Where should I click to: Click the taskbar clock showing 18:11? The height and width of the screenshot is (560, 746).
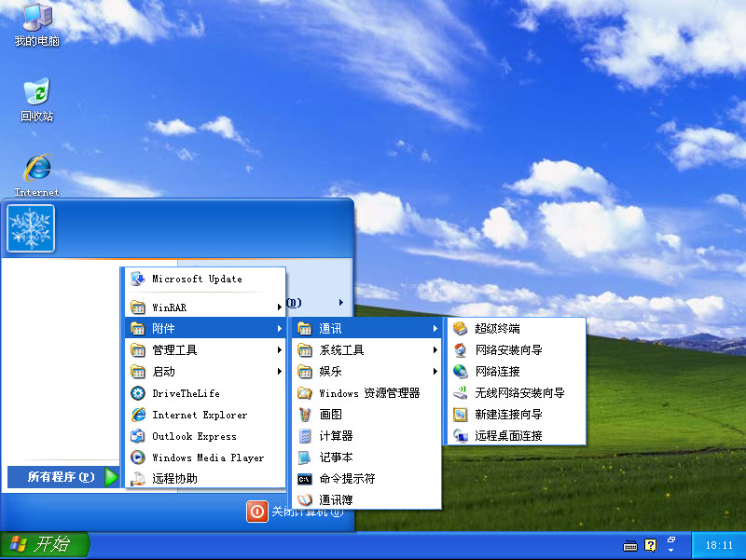pos(719,545)
